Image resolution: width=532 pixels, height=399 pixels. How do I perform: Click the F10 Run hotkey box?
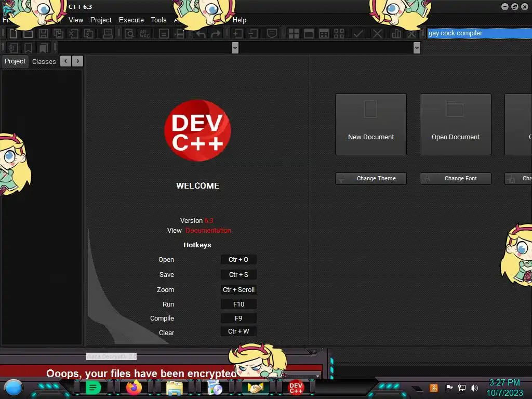238,304
